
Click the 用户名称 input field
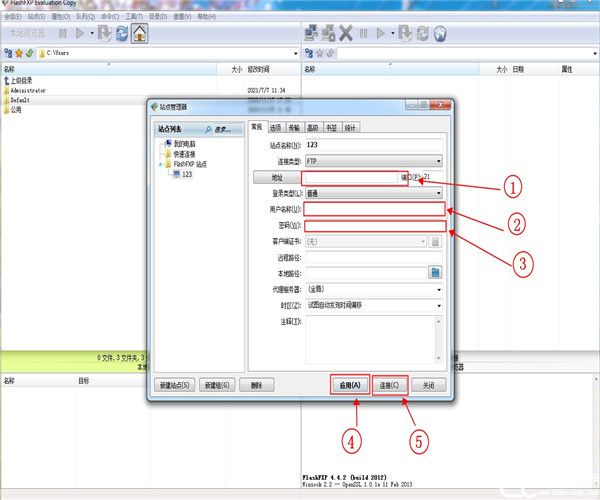click(x=374, y=210)
